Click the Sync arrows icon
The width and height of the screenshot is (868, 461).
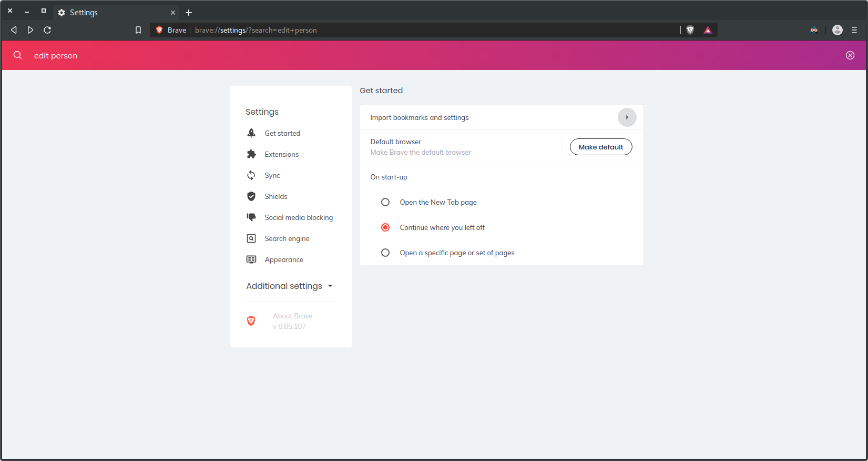pyautogui.click(x=251, y=175)
